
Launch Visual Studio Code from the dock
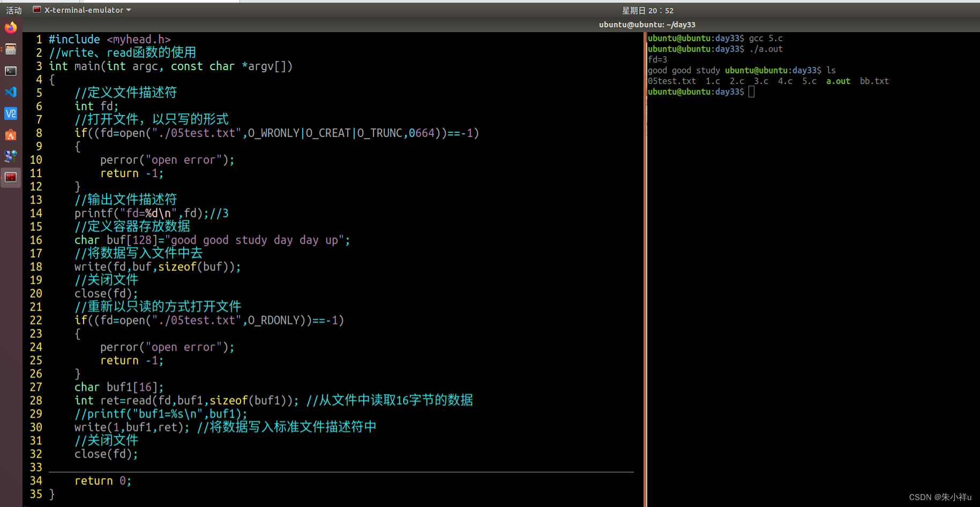point(11,92)
